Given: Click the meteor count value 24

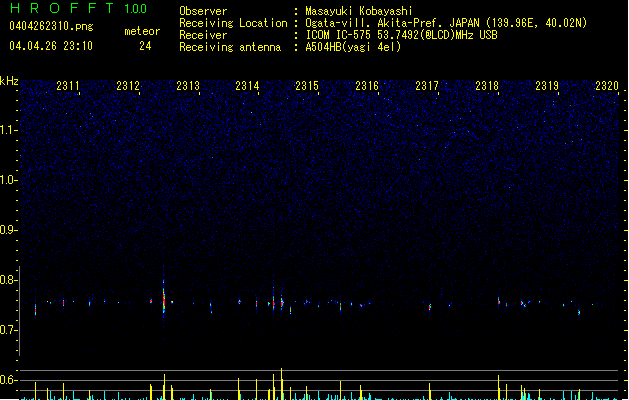Looking at the screenshot, I should tap(145, 46).
